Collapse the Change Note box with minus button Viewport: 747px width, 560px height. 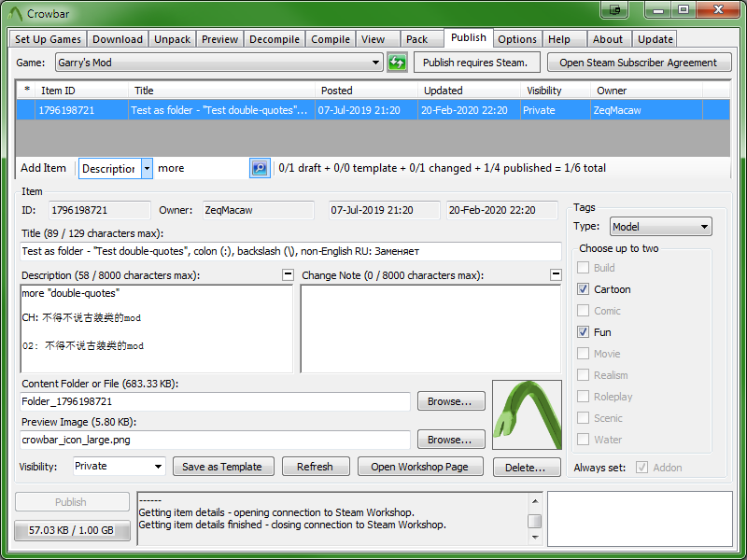tap(556, 274)
